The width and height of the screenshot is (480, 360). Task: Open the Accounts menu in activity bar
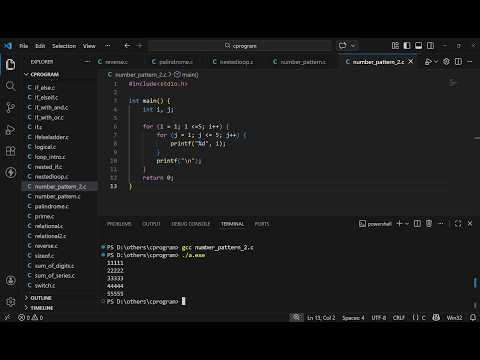coord(10,280)
